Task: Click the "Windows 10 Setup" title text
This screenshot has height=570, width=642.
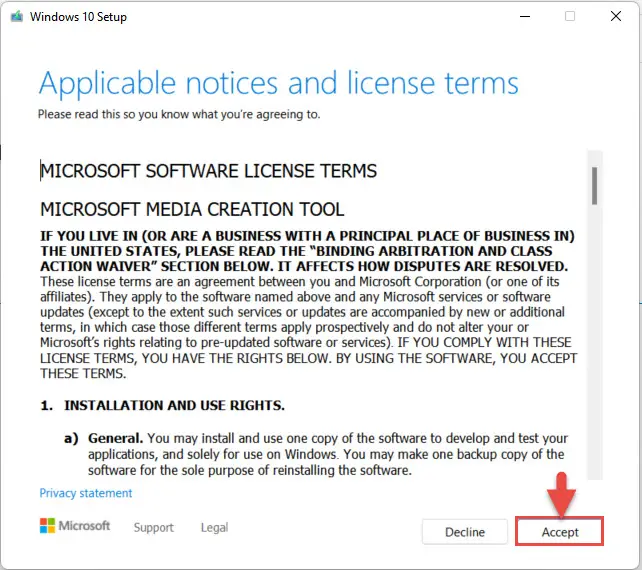Action: point(78,17)
